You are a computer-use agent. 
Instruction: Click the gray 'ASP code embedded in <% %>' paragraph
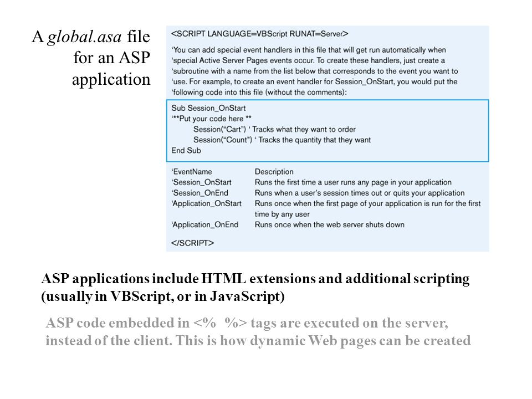(x=258, y=331)
